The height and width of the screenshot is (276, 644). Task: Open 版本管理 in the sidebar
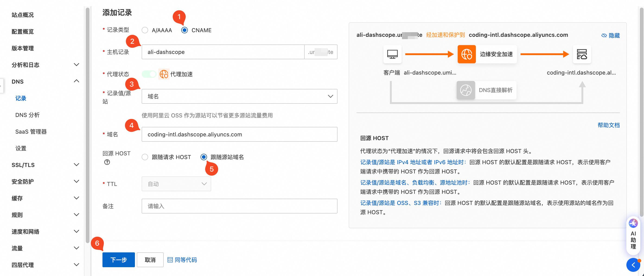pyautogui.click(x=22, y=48)
